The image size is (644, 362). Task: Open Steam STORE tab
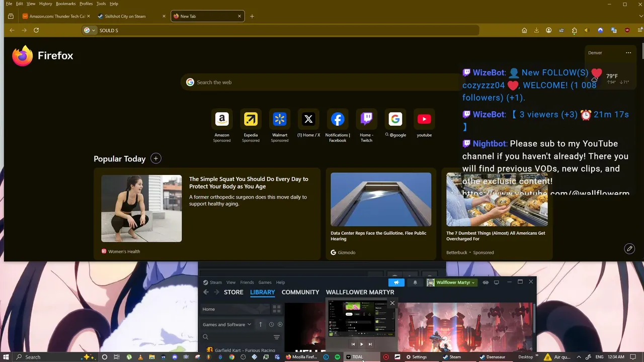(233, 292)
